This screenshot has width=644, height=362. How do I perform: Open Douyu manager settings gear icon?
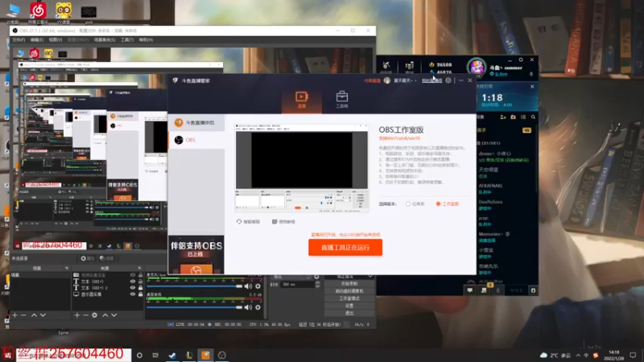point(448,80)
